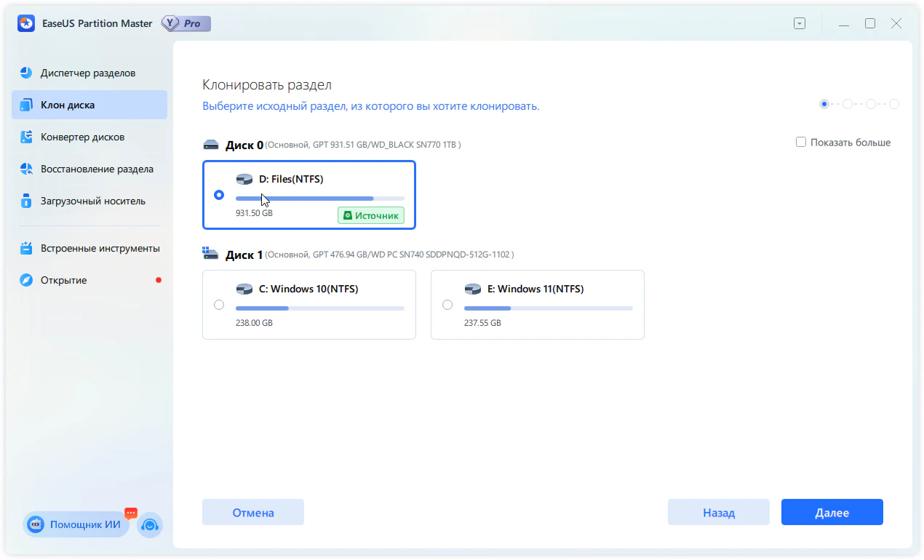924x560 pixels.
Task: Click the E: Windows 11 usage bar
Action: (x=548, y=308)
